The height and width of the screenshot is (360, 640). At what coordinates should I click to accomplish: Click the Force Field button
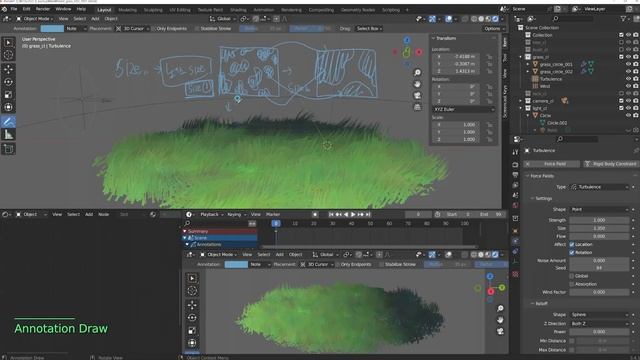[552, 164]
